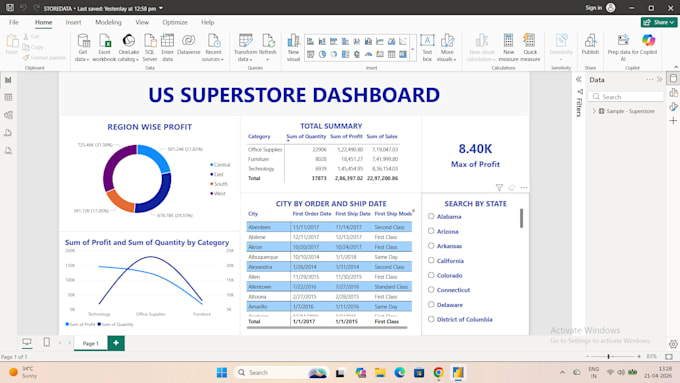Open Refresh dropdown arrow
The image size is (680, 383).
pos(268,59)
